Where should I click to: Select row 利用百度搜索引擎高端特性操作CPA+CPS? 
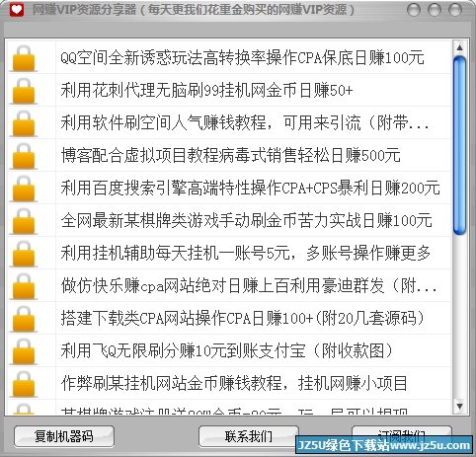(229, 188)
